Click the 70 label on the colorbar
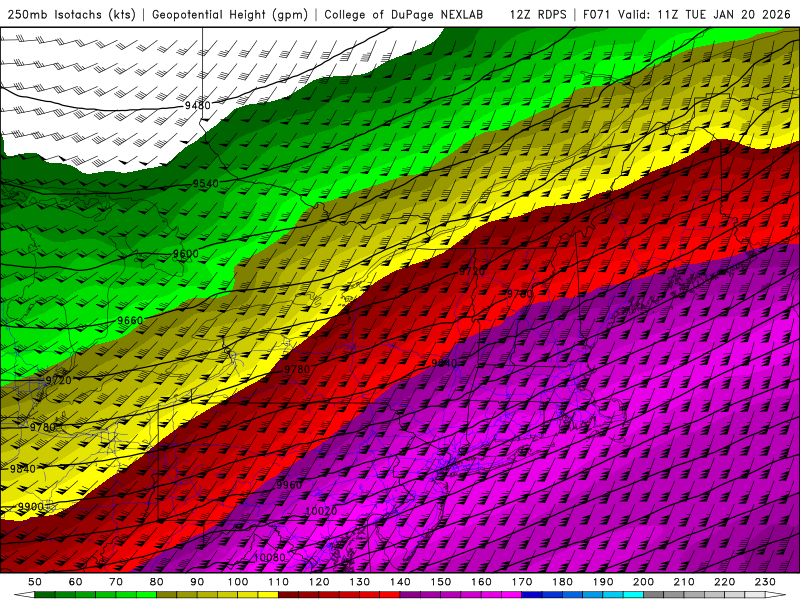The height and width of the screenshot is (600, 800). pos(116,582)
